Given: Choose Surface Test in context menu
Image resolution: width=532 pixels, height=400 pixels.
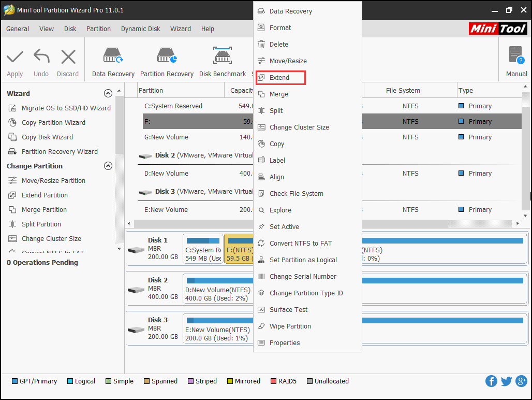Looking at the screenshot, I should click(307, 310).
